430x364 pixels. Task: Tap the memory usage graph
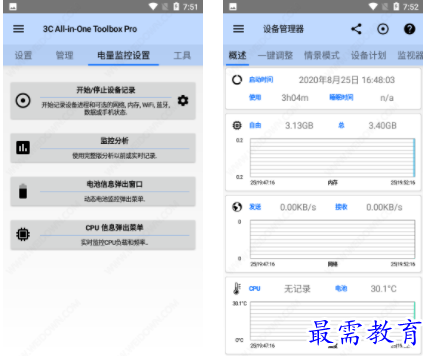333,158
